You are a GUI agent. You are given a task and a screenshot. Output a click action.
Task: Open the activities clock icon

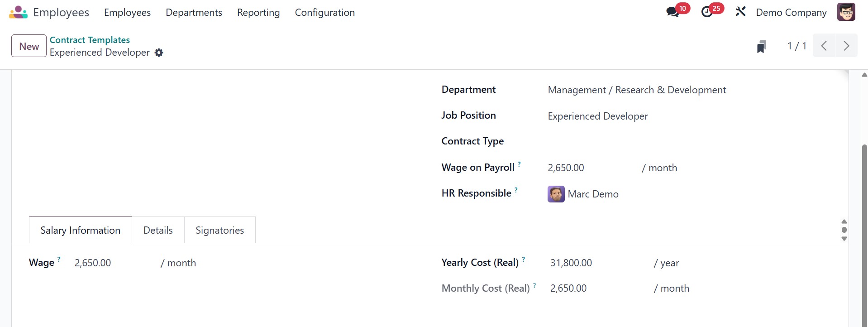[x=707, y=12]
